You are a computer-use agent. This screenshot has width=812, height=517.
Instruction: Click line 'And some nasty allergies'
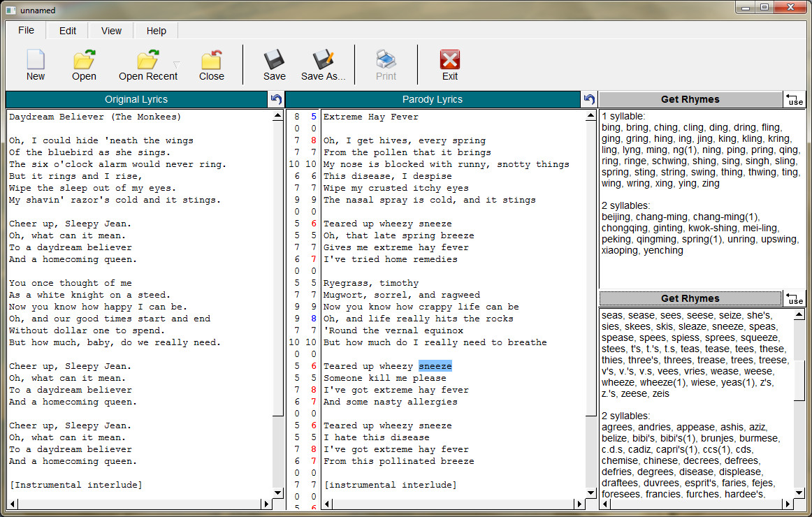click(x=391, y=402)
